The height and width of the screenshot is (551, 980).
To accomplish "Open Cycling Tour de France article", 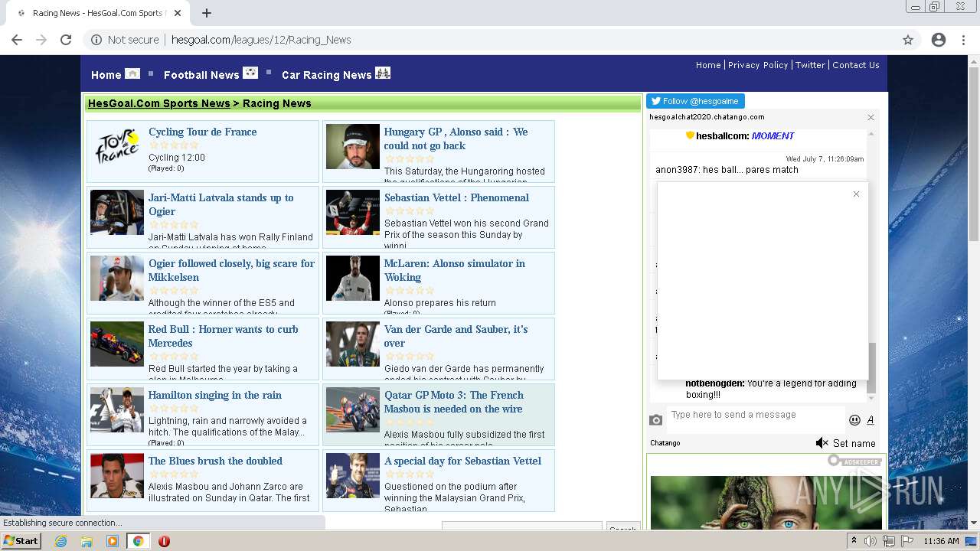I will click(x=203, y=132).
